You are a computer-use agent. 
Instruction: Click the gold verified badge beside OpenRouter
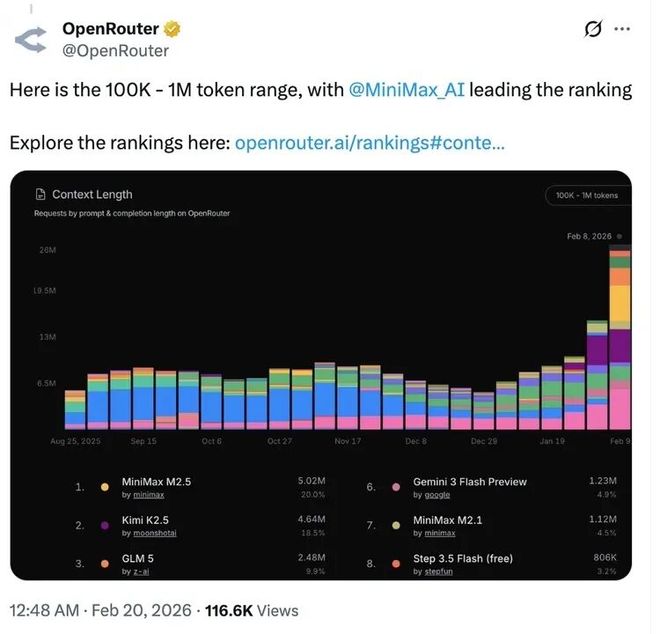[172, 29]
